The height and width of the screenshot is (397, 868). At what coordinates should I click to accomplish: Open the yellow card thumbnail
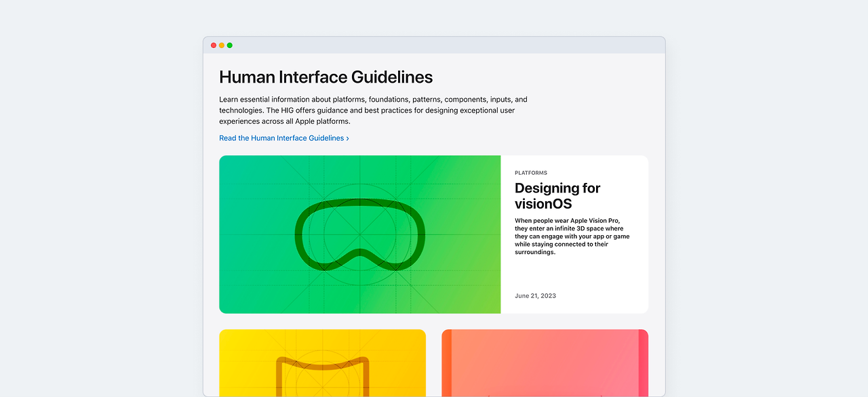[322, 363]
